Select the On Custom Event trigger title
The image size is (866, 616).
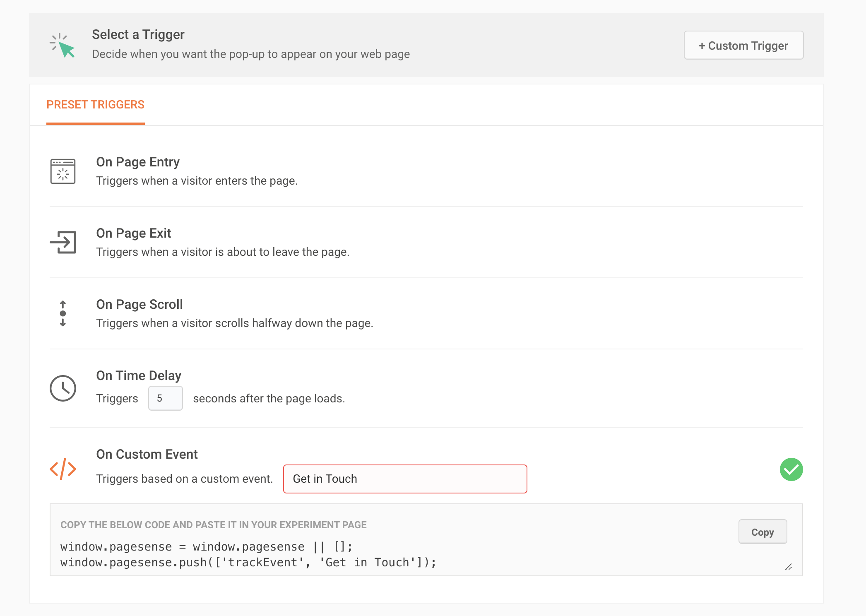147,454
